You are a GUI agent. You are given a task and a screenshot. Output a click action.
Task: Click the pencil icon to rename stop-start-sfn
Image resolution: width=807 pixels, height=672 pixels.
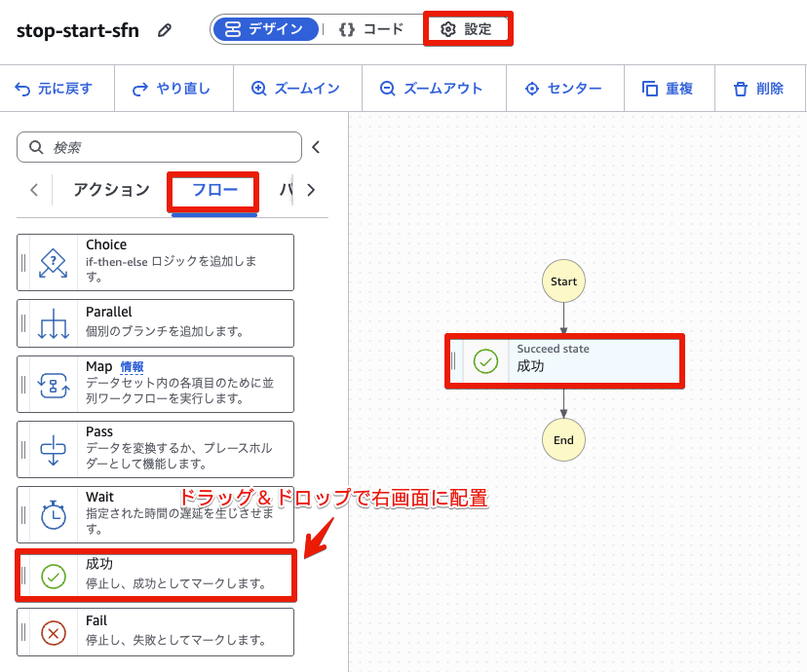coord(164,29)
